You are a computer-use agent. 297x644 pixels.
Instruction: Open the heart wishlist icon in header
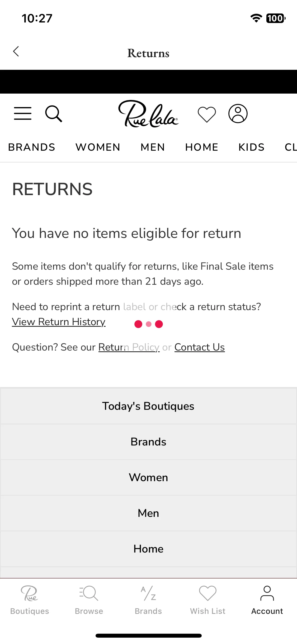[207, 114]
